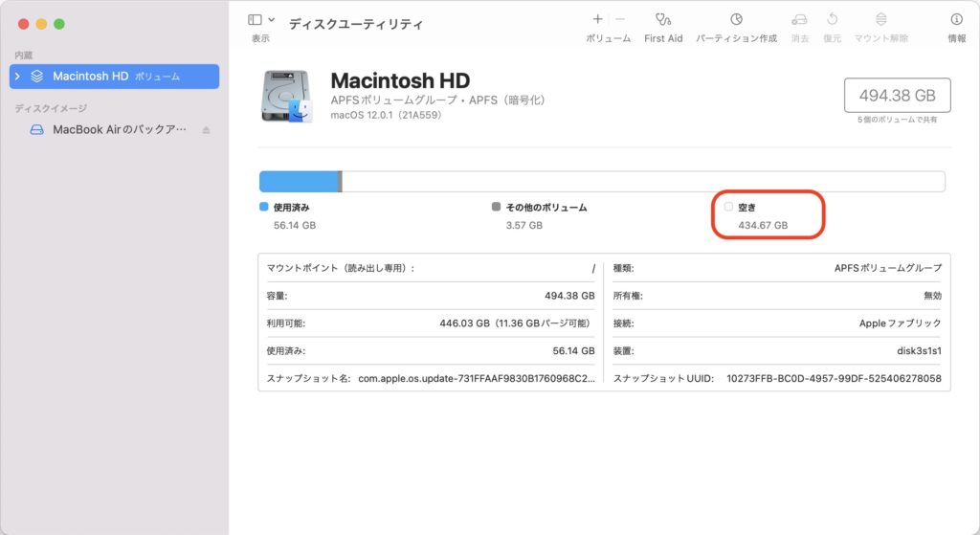The height and width of the screenshot is (535, 980).
Task: Select Macintosh HD volume in sidebar
Action: click(x=115, y=77)
